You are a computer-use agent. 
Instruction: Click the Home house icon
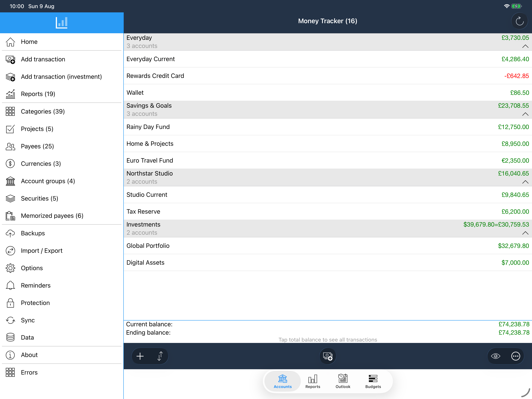click(x=10, y=42)
